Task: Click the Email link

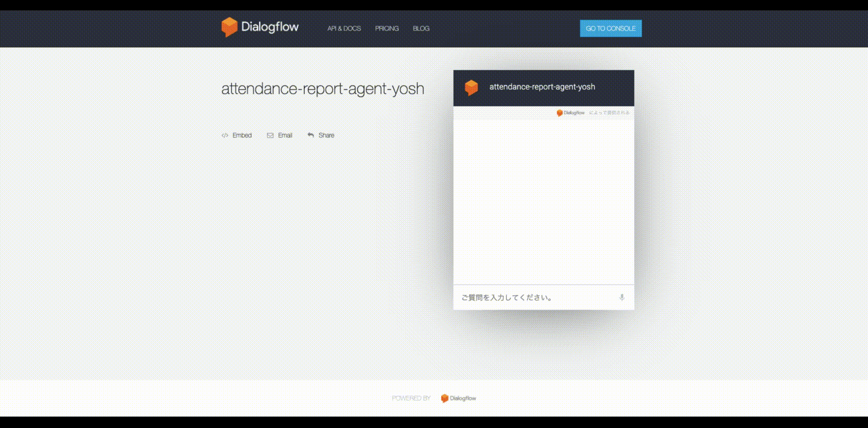Action: click(280, 135)
